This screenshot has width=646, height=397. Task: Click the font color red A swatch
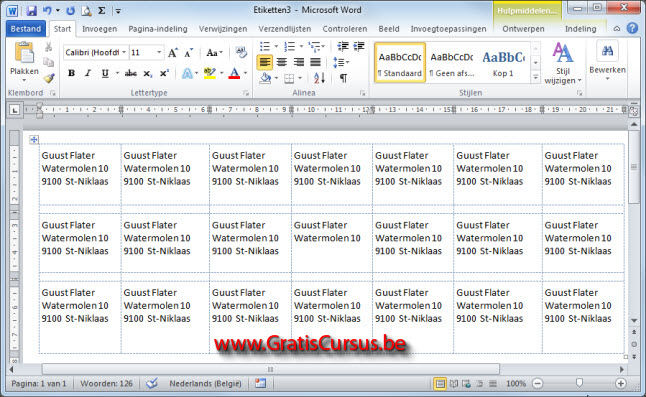pyautogui.click(x=234, y=73)
